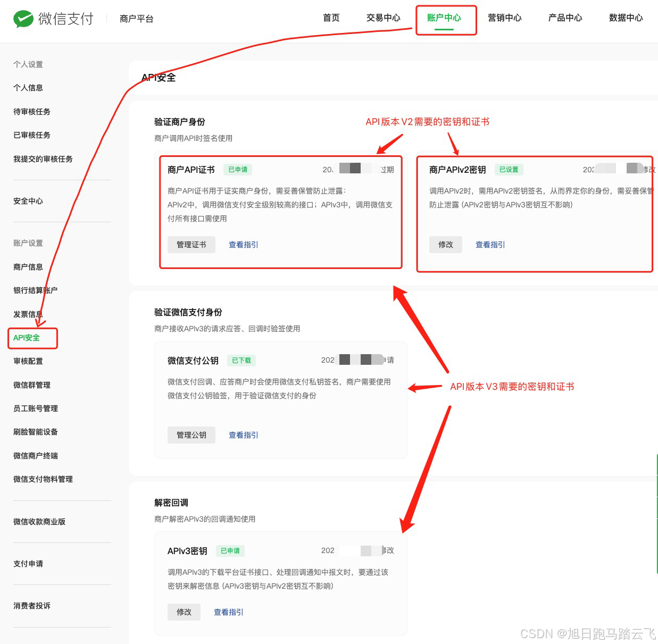The height and width of the screenshot is (644, 658).
Task: Open 微信收款商业版 sidebar item
Action: coord(39,522)
